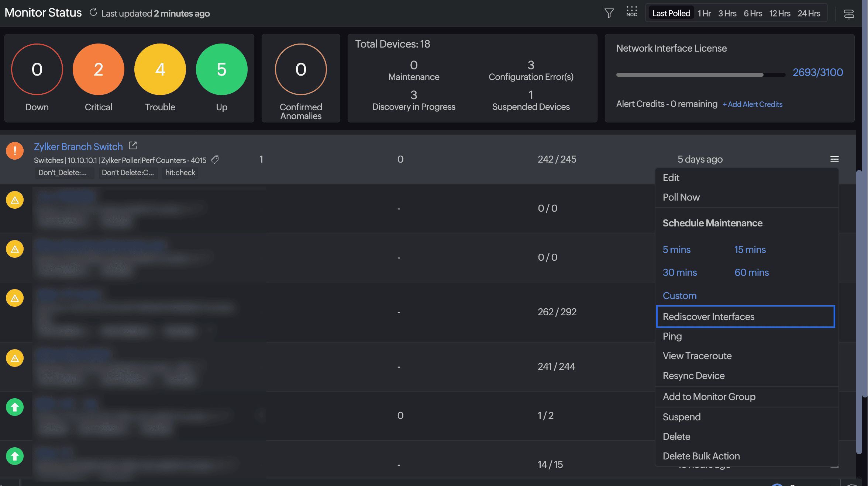Image resolution: width=868 pixels, height=486 pixels.
Task: Open Zylker Branch Switch in new window icon
Action: pos(133,146)
